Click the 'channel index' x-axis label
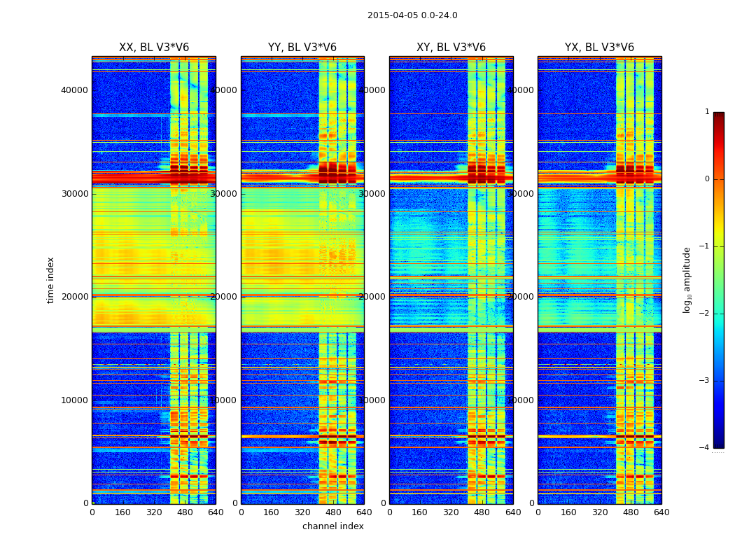The width and height of the screenshot is (735, 560). click(332, 526)
